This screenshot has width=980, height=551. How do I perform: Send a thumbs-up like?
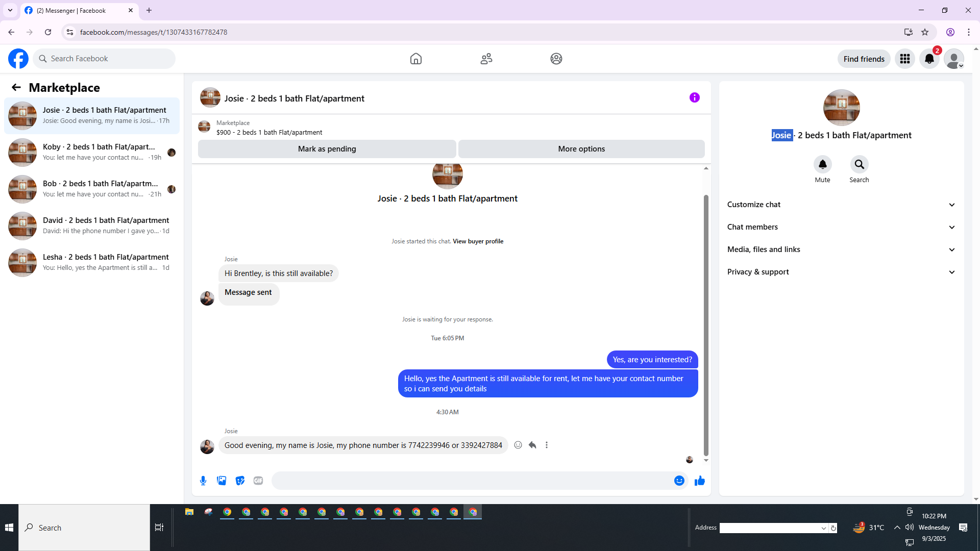(x=700, y=481)
